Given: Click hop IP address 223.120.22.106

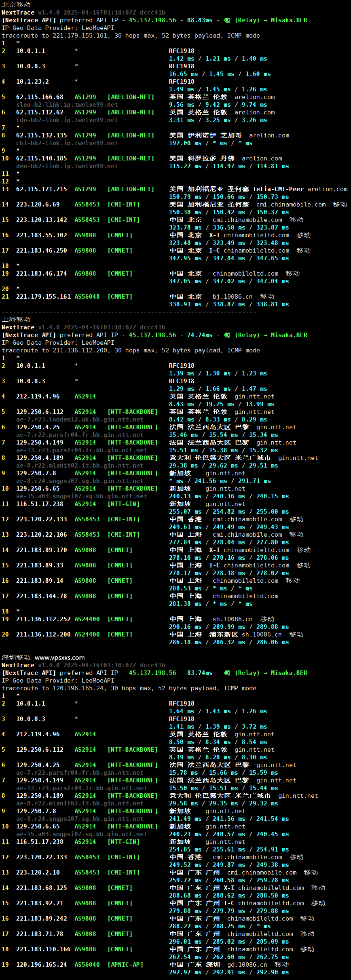Looking at the screenshot, I should tap(42, 535).
